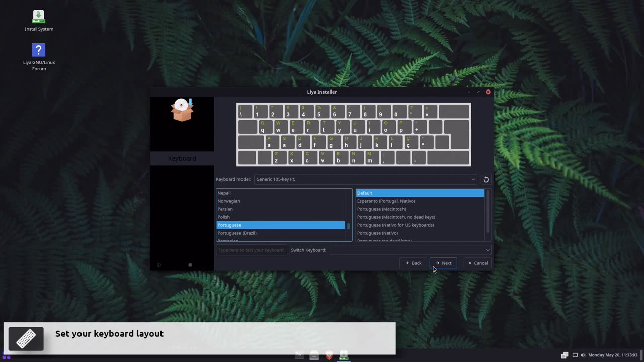644x362 pixels.
Task: Choose Portuguese (Macintosh) variant
Action: pyautogui.click(x=420, y=209)
